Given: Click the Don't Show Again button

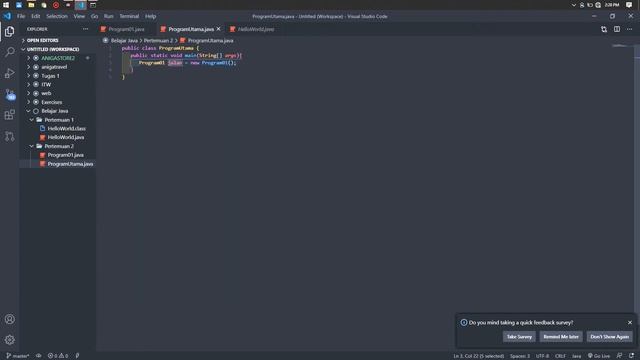Looking at the screenshot, I should 609,337.
